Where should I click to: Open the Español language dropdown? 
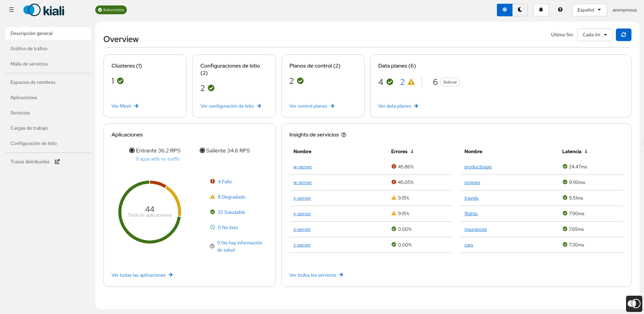(x=589, y=10)
